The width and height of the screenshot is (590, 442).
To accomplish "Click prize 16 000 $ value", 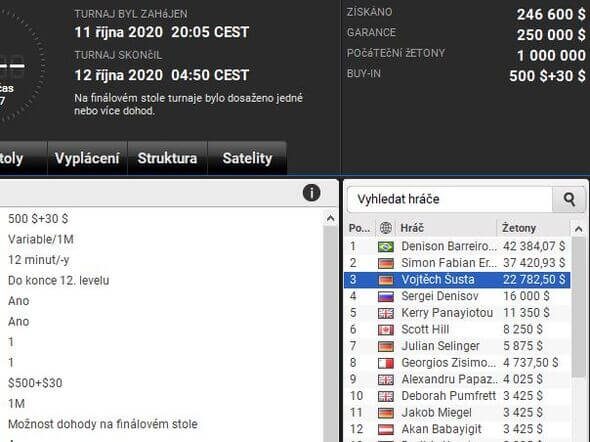I will (x=526, y=296).
